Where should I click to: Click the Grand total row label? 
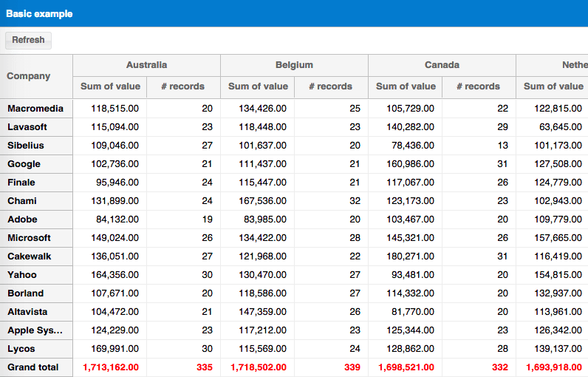(x=36, y=367)
